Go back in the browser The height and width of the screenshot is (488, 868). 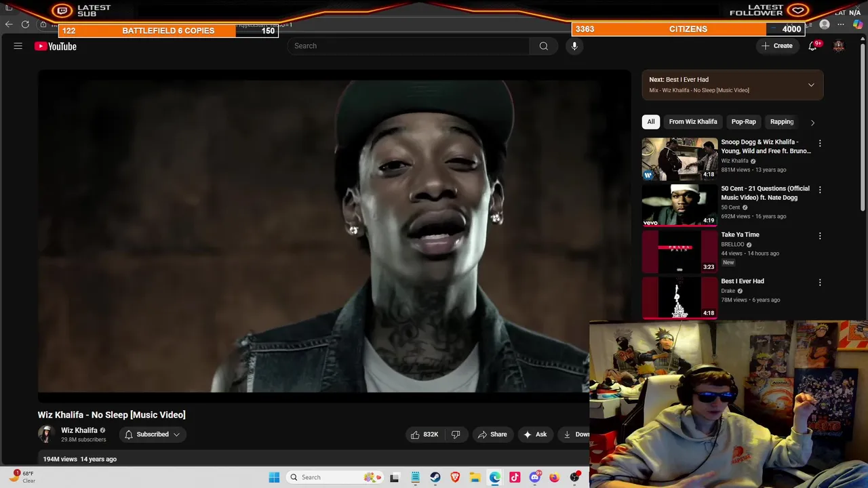tap(9, 24)
